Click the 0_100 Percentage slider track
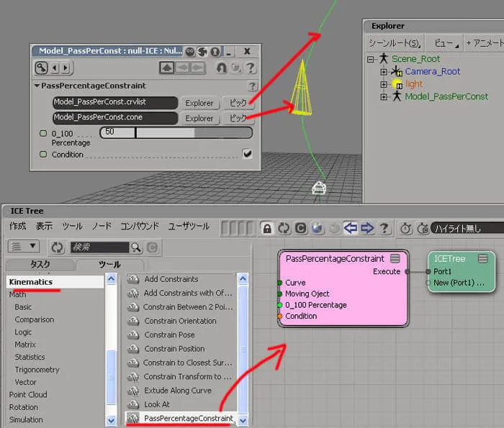This screenshot has height=428, width=504. [176, 132]
